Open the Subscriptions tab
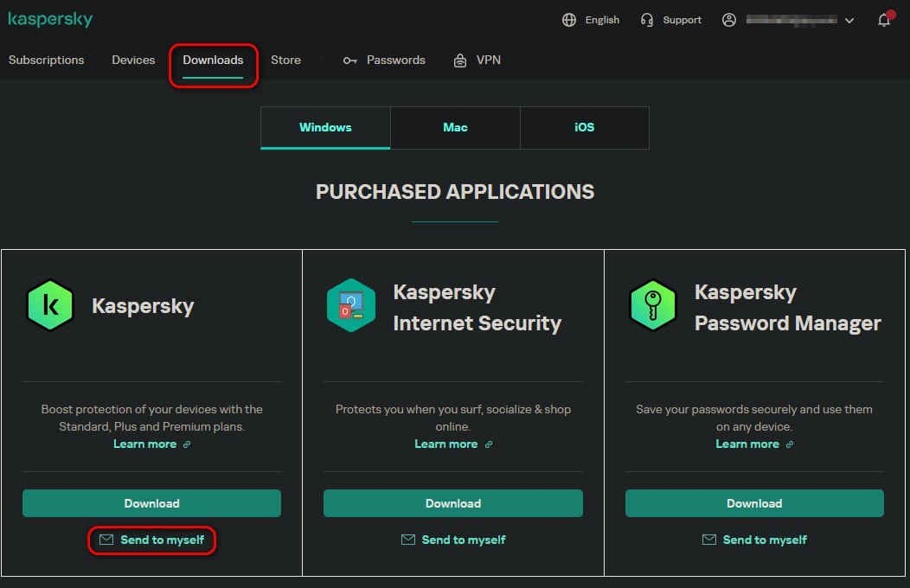 point(47,61)
